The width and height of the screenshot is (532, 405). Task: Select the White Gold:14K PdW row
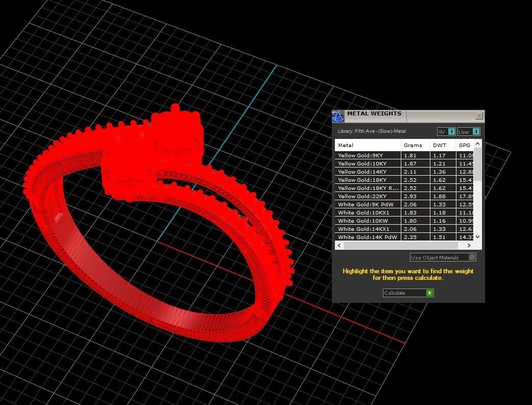(x=404, y=237)
